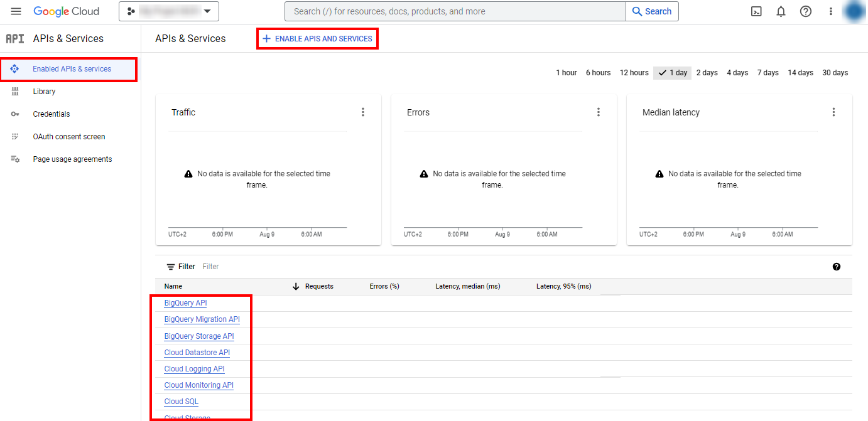Viewport: 868px width, 421px height.
Task: Open Traffic chart more options menu
Action: coord(362,112)
